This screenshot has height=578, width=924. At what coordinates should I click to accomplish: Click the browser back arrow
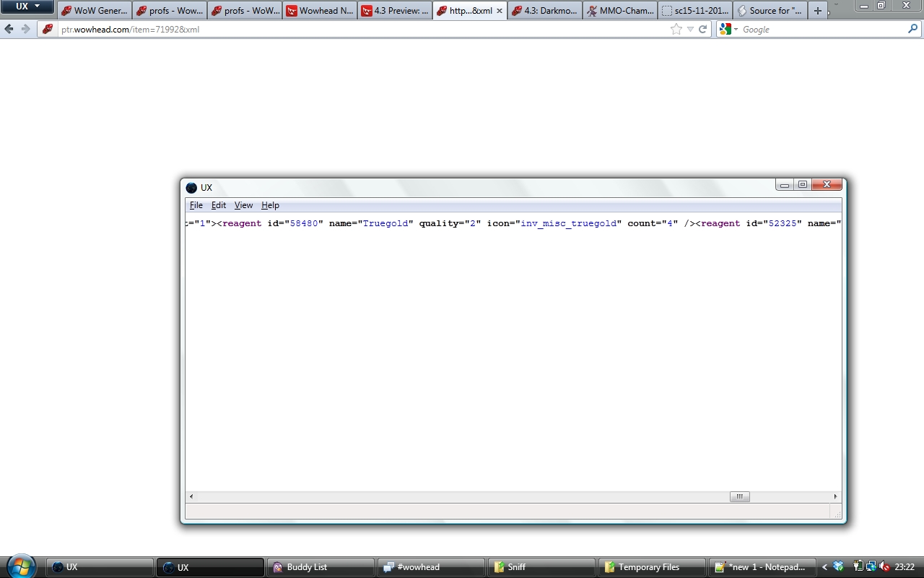[x=9, y=30]
